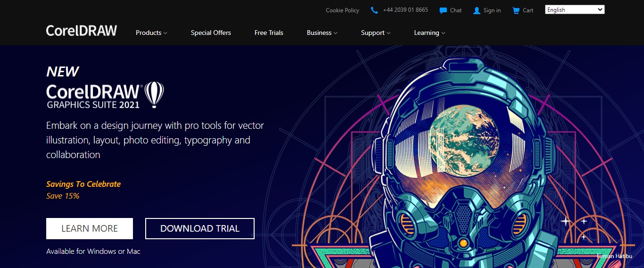Screen dimensions: 644x268
Task: Click the Save 15% text
Action: 63,196
